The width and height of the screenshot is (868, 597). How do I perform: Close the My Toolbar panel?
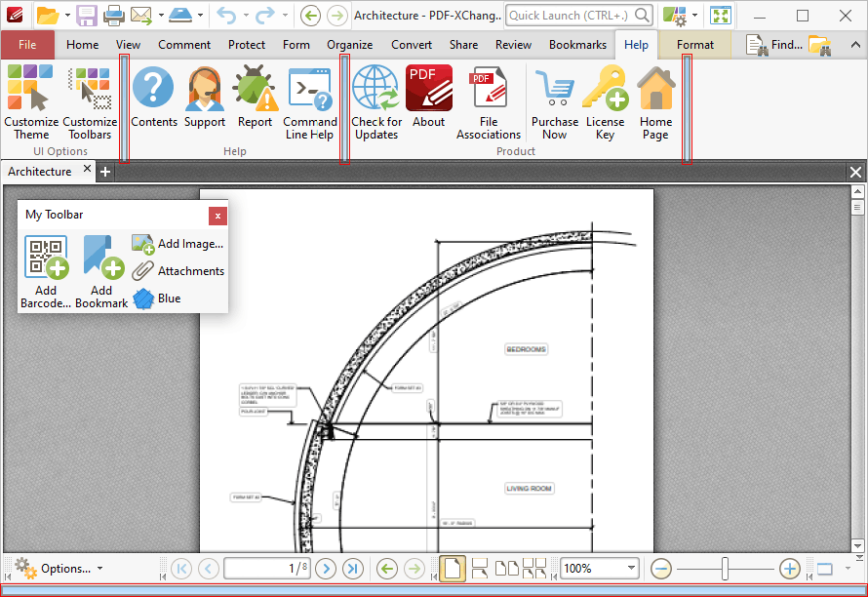pyautogui.click(x=218, y=216)
